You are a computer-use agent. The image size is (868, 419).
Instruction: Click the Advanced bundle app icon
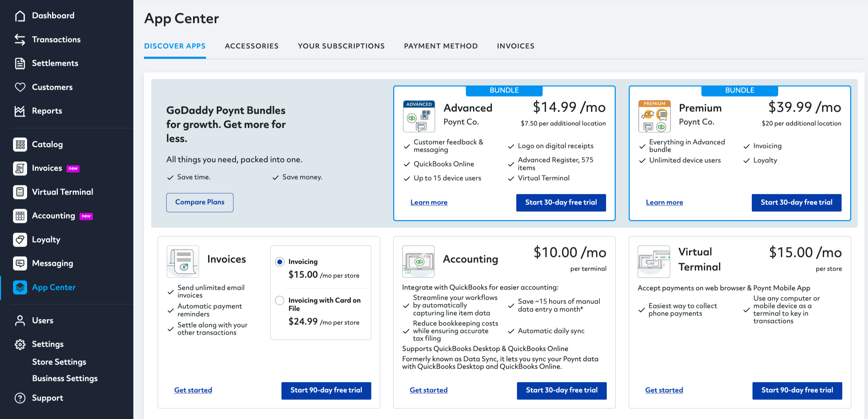coord(419,116)
